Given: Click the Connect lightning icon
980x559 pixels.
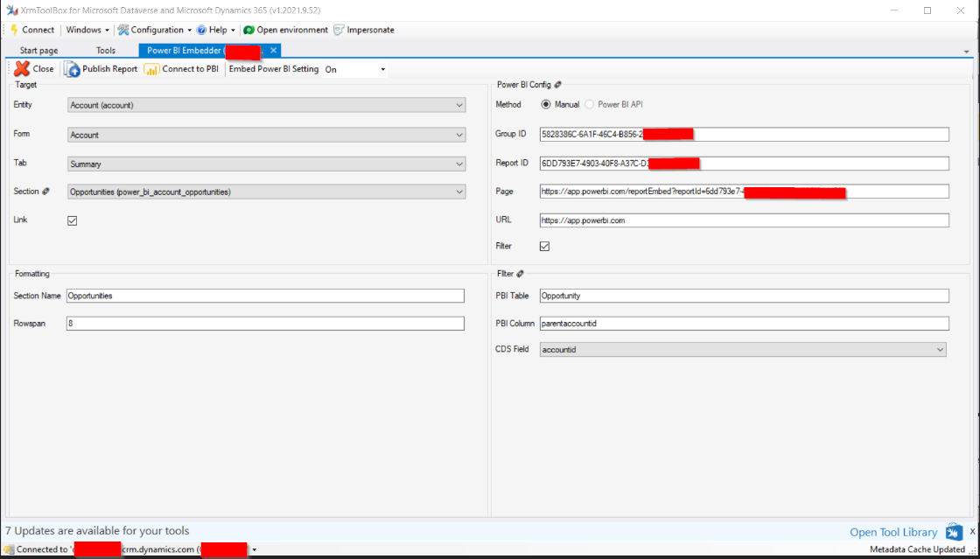Looking at the screenshot, I should coord(14,30).
